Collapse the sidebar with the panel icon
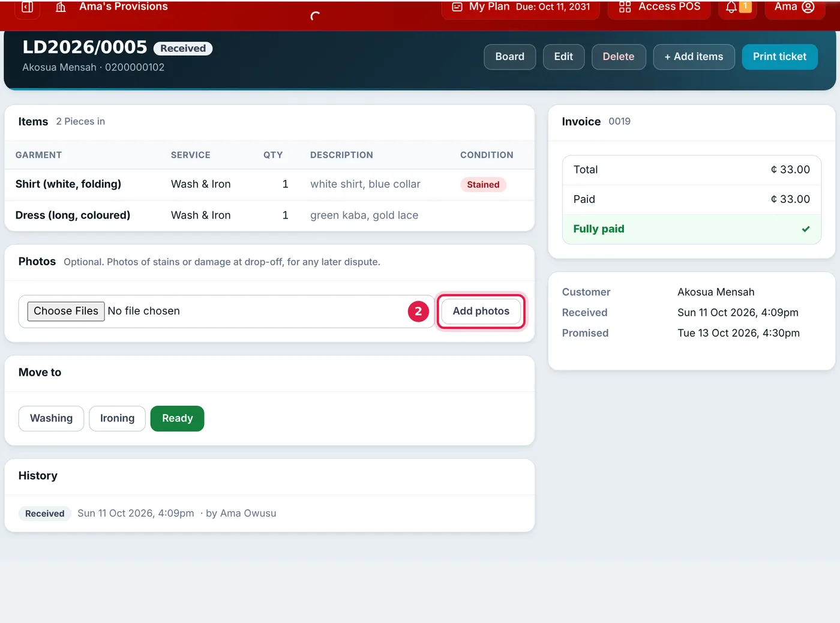 point(27,7)
